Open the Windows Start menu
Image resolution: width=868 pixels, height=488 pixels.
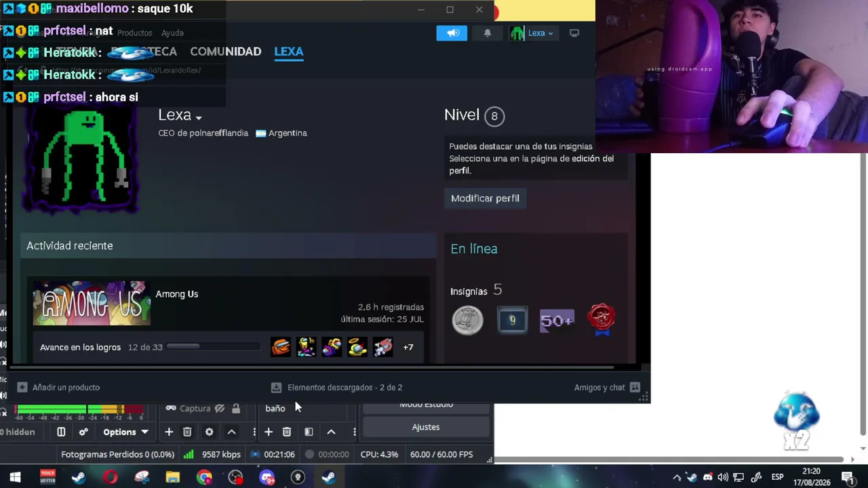pos(15,478)
